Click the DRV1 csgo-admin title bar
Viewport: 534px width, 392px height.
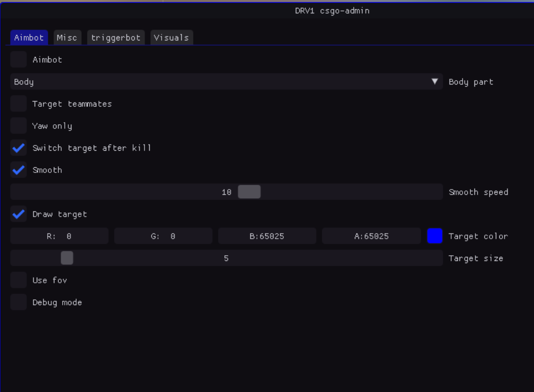point(267,10)
